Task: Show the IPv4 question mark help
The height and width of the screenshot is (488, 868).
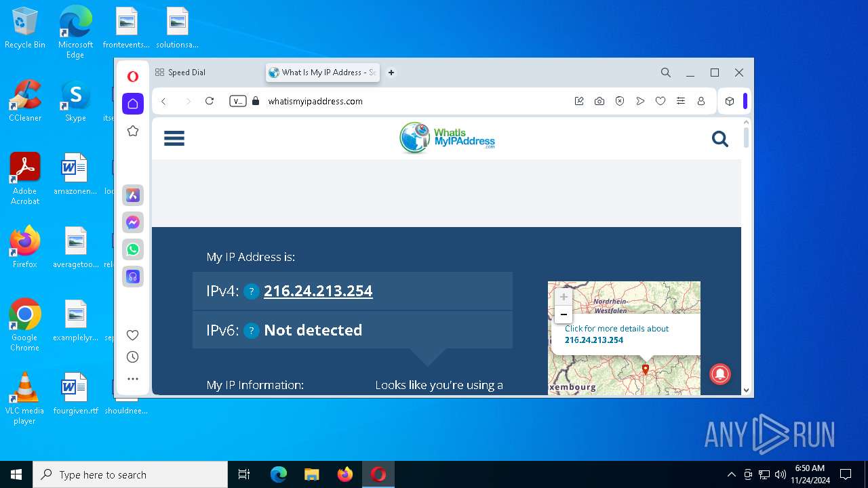Action: click(x=252, y=291)
